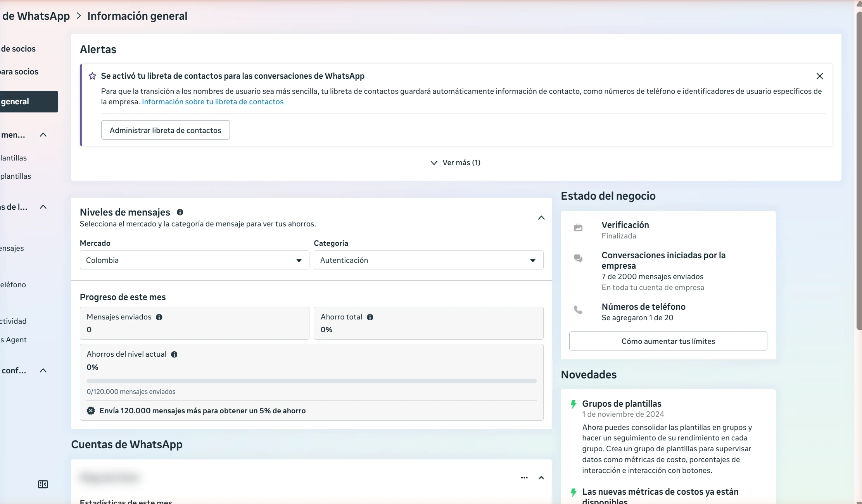Screen dimensions: 862x504
Task: Click the Grupos de plantillas news title
Action: tap(622, 404)
